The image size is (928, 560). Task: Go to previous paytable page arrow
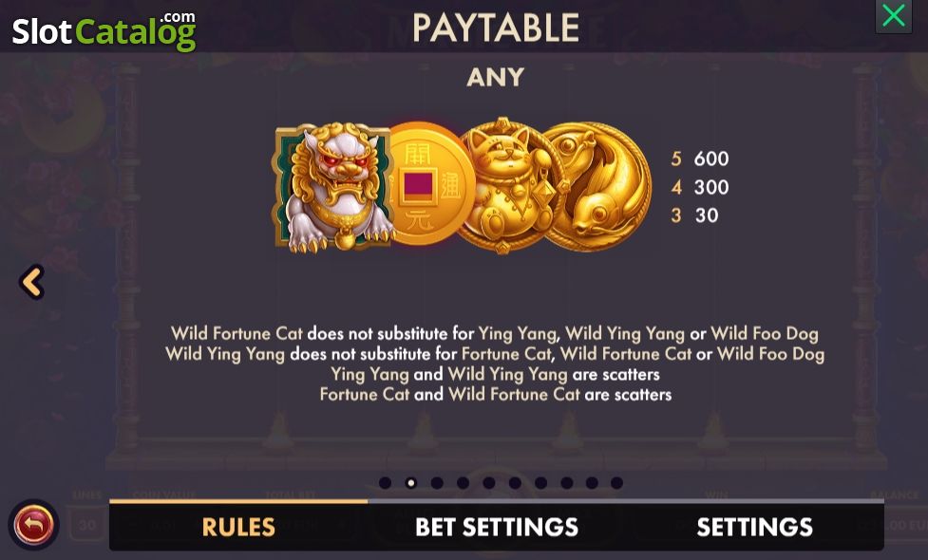click(32, 282)
